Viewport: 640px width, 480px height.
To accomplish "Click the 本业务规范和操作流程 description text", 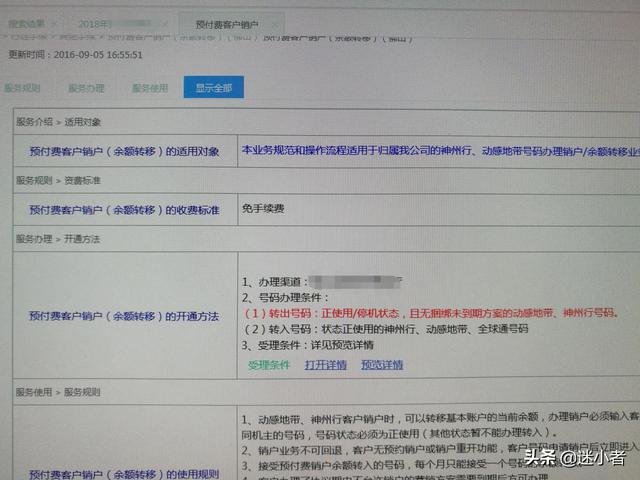I will [x=440, y=151].
